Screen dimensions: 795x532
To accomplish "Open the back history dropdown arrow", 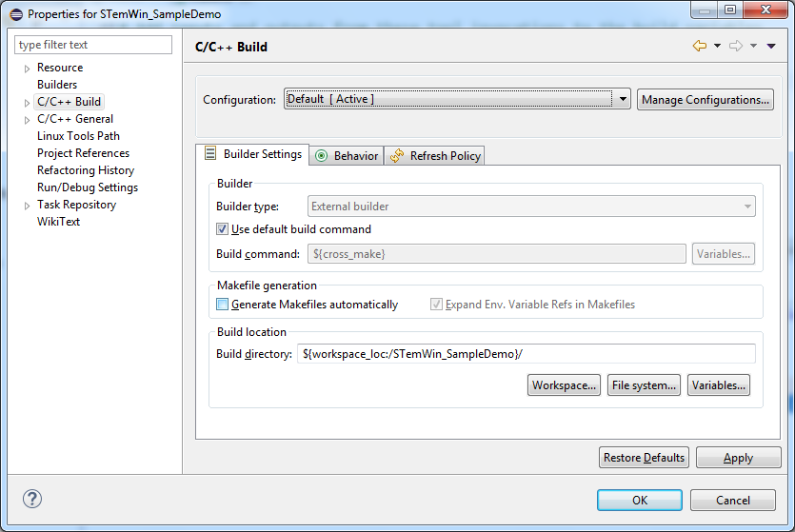I will [x=717, y=46].
